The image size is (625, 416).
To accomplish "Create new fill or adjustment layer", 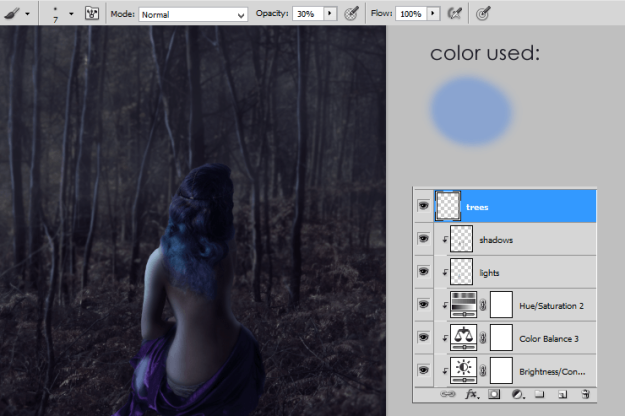I will point(518,394).
